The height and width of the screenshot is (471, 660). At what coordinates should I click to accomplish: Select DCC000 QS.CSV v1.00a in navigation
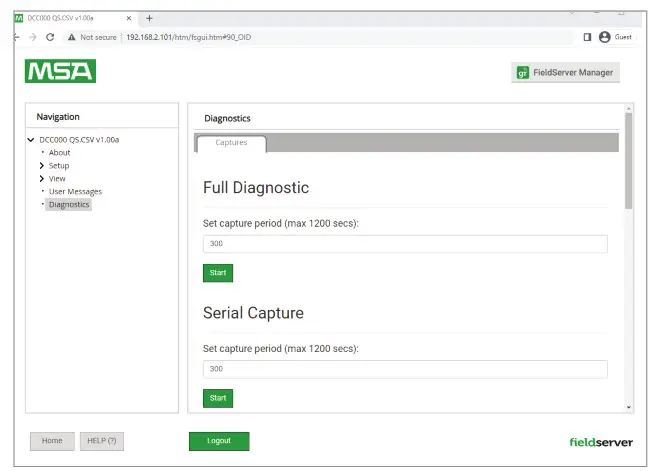[79, 140]
